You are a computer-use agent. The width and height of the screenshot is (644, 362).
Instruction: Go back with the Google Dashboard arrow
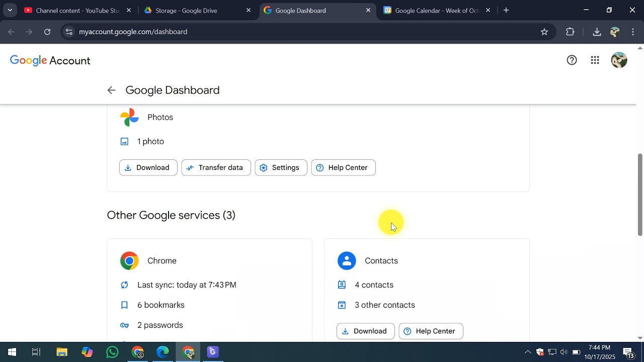coord(111,90)
